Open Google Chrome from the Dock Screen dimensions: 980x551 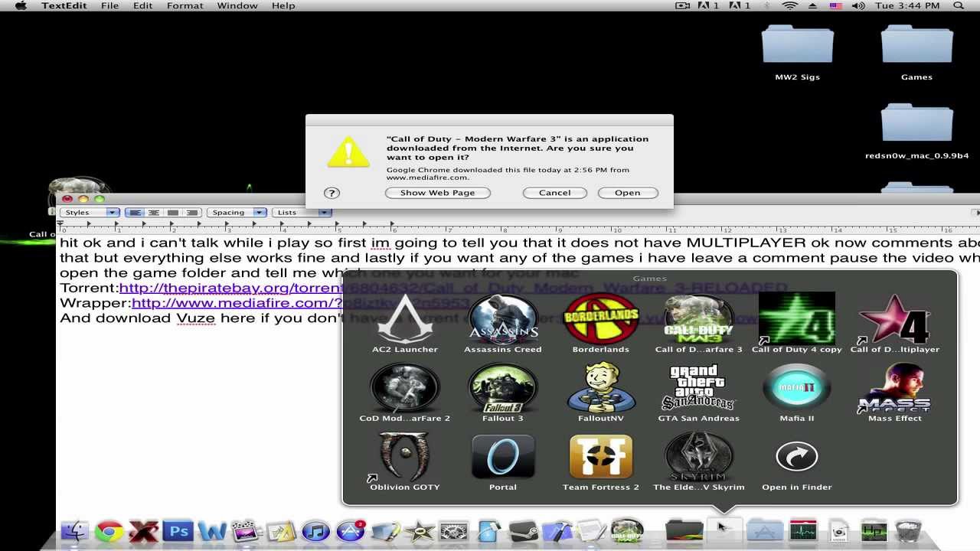109,531
